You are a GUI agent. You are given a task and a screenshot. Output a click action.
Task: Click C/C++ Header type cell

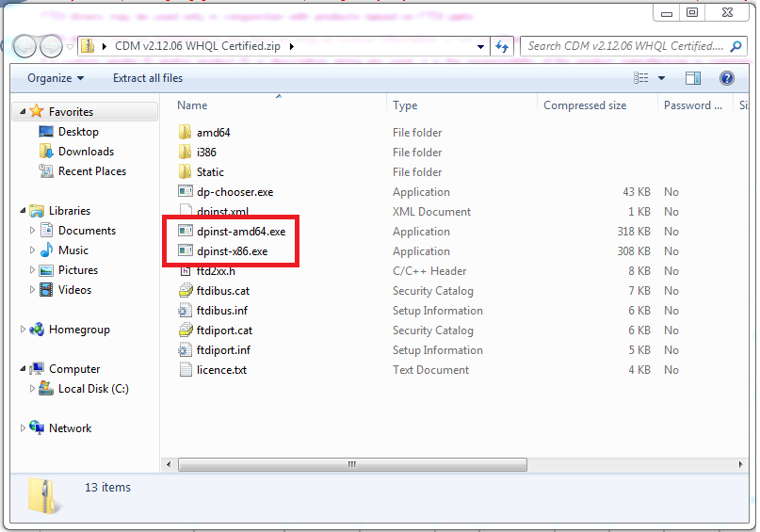[429, 271]
